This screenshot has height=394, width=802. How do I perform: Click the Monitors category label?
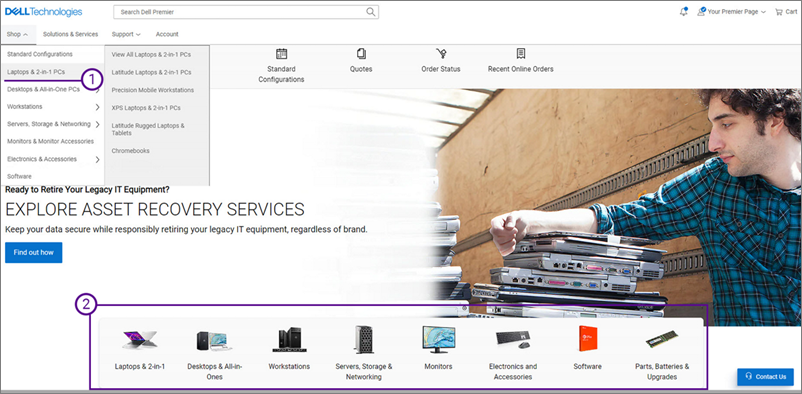tap(438, 366)
